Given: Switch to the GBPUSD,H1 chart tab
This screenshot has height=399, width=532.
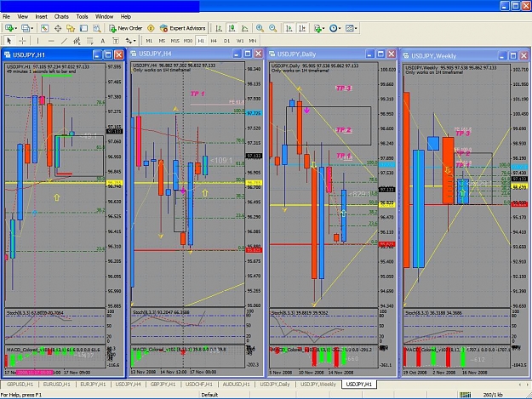Looking at the screenshot, I should [20, 385].
